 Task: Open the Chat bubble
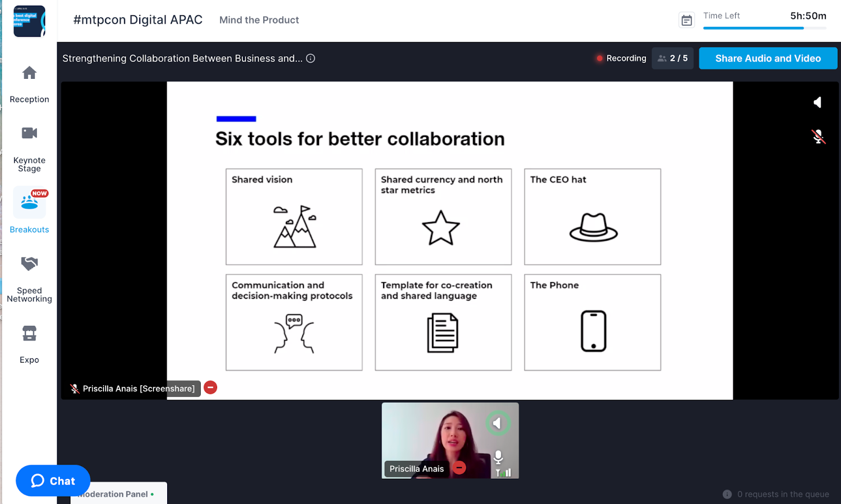pyautogui.click(x=53, y=480)
